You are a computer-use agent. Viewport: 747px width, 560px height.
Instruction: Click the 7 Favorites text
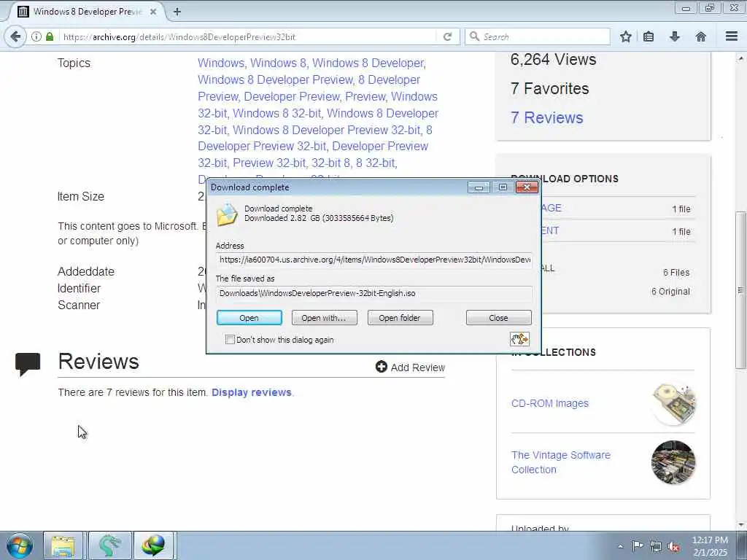pyautogui.click(x=549, y=88)
